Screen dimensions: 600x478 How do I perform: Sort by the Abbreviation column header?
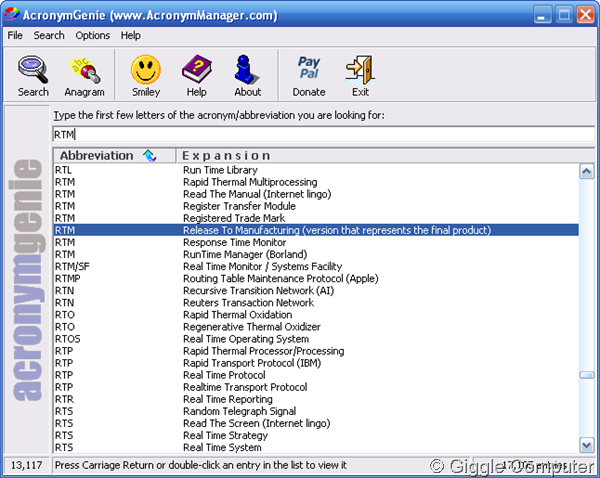pos(96,156)
